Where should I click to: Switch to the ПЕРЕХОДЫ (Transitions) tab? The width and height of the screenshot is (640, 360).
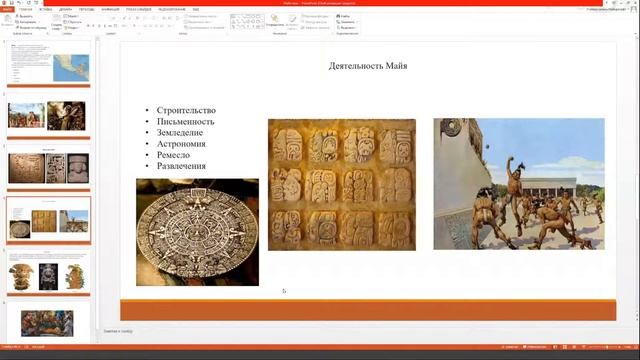(86, 9)
